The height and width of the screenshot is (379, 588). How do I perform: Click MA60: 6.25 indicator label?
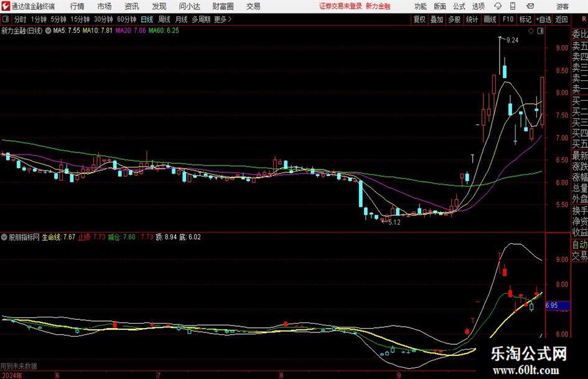(164, 30)
